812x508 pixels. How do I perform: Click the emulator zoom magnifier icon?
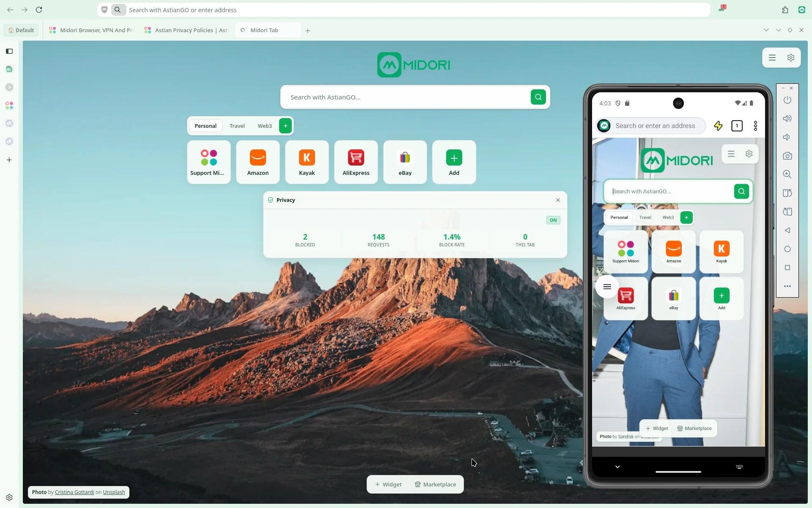[787, 174]
